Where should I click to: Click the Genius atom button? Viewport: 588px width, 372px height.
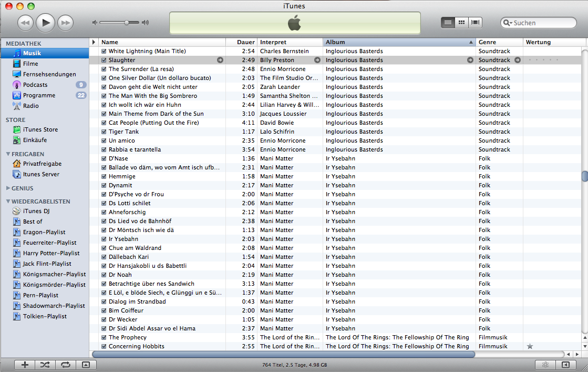click(x=545, y=365)
